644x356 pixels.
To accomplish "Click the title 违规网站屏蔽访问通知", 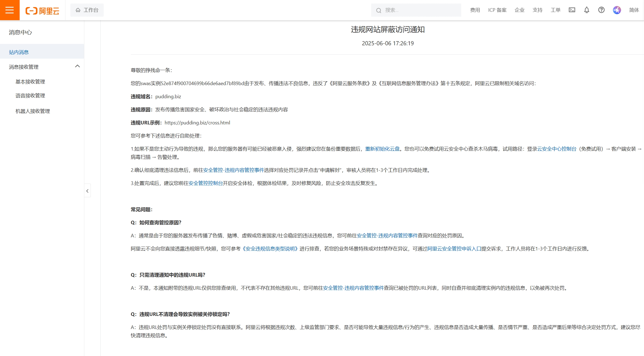I will [388, 29].
